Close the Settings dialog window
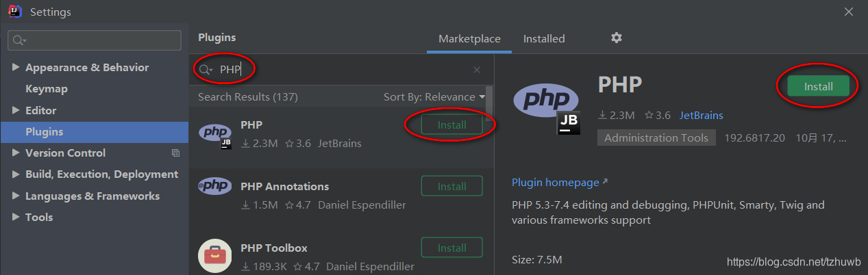 tap(849, 12)
